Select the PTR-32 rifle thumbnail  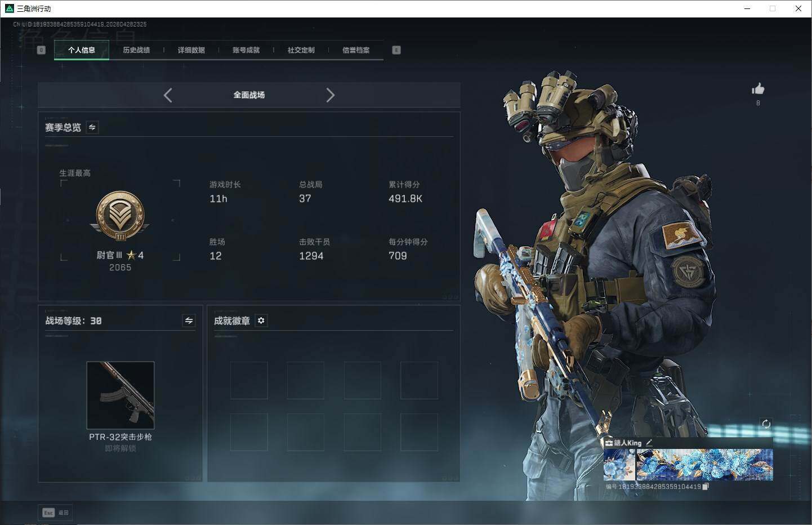(121, 395)
